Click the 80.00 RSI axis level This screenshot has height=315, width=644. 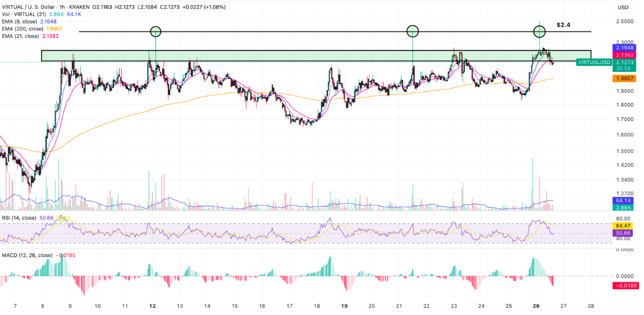[623, 218]
